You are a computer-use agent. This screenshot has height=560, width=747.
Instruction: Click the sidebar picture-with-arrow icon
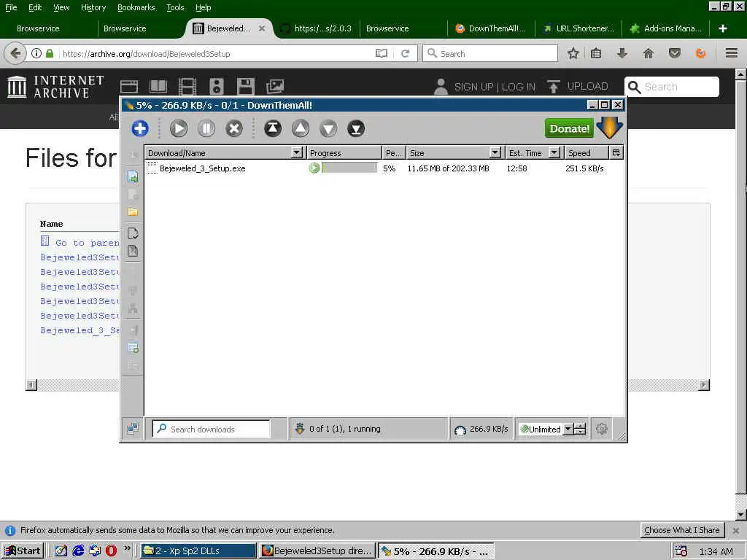pyautogui.click(x=133, y=176)
